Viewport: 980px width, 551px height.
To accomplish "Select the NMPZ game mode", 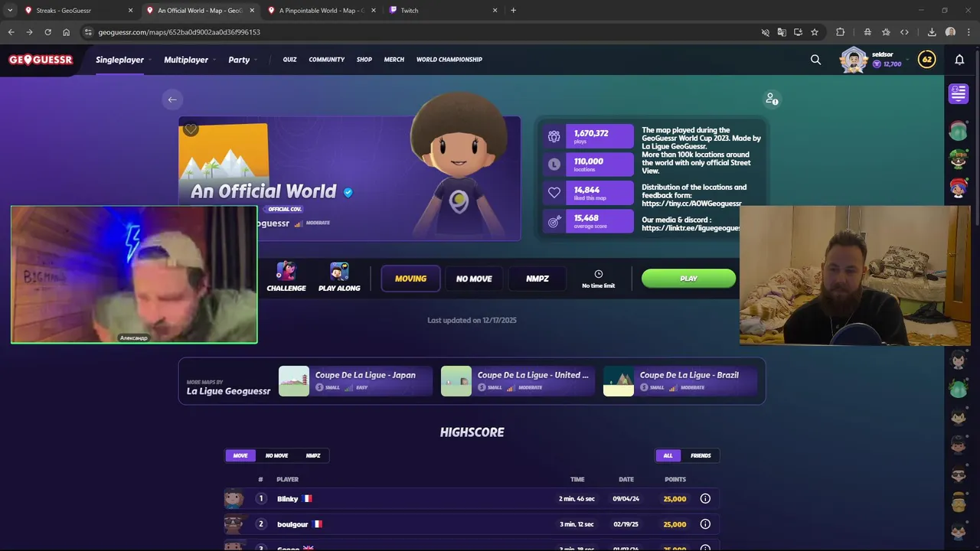I will (537, 279).
